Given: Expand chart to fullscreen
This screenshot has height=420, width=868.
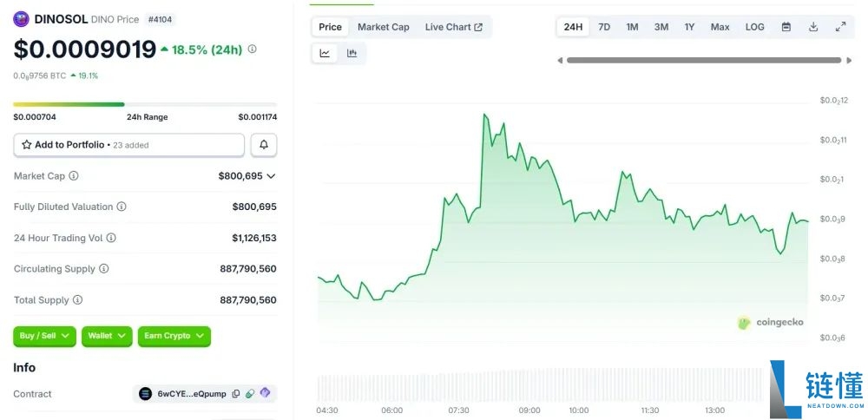Looking at the screenshot, I should (840, 27).
